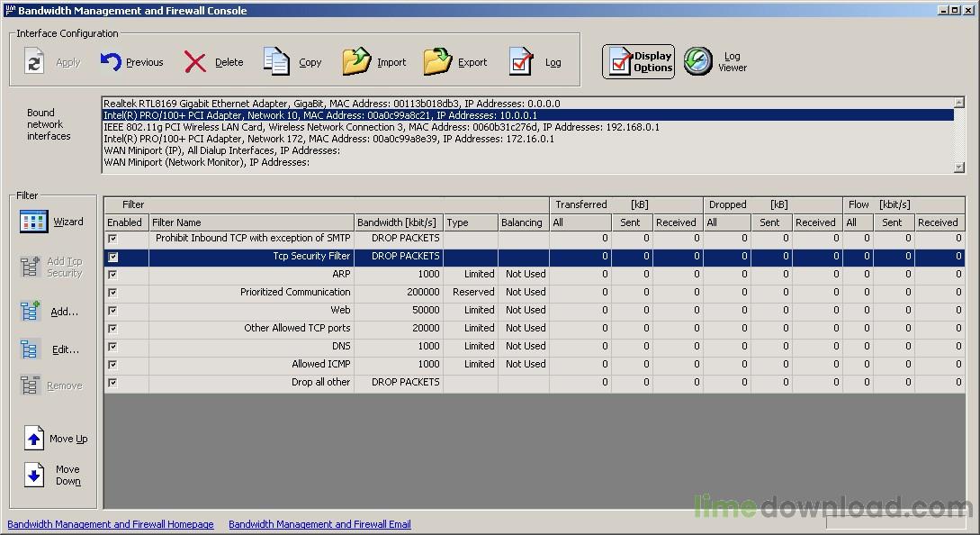The image size is (980, 535).
Task: Click the DNS filter name
Action: click(341, 346)
